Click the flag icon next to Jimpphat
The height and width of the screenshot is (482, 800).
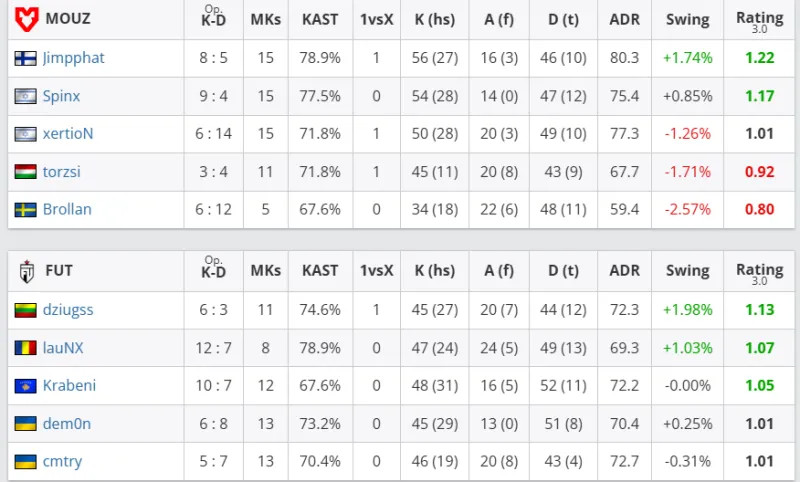tap(25, 58)
